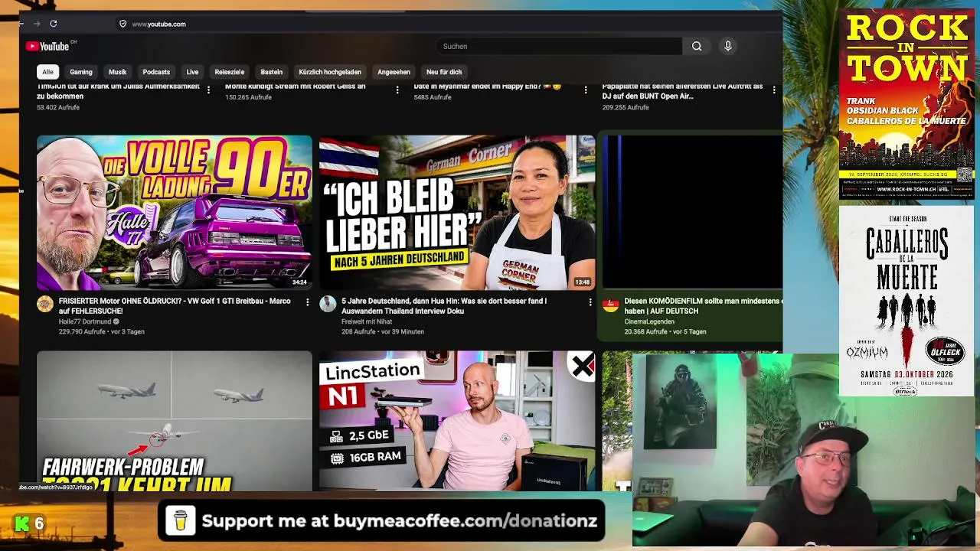Open Halle77 Dortmund channel avatar

pos(45,304)
